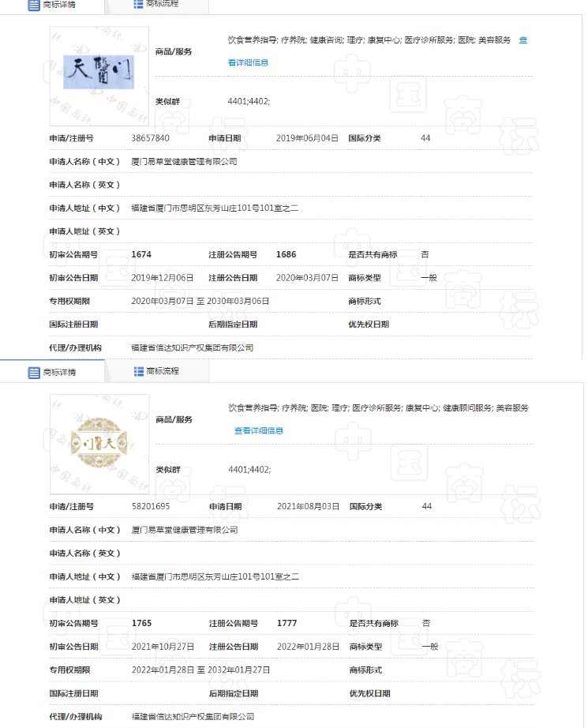588x728 pixels.
Task: Click preliminary announcement issue number 1765
Action: 142,623
